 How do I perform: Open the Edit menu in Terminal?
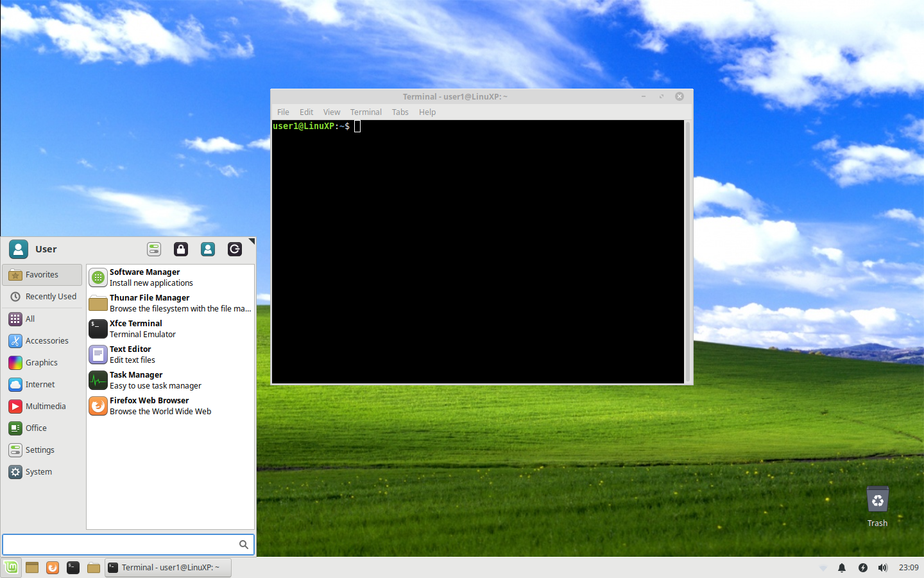click(x=306, y=112)
